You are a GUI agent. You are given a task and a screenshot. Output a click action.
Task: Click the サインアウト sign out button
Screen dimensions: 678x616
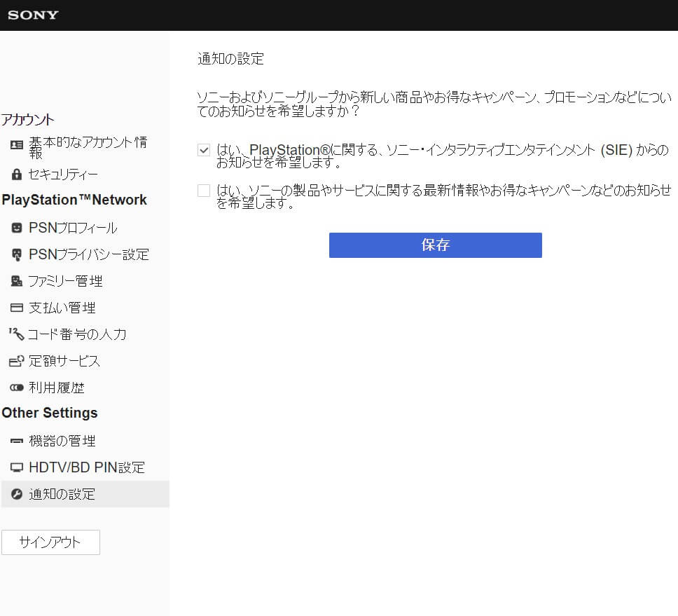pyautogui.click(x=50, y=542)
